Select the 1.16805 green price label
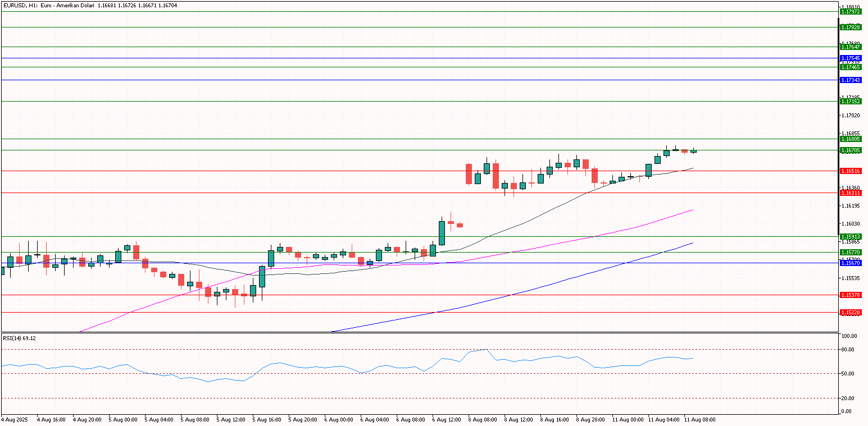 pos(850,139)
